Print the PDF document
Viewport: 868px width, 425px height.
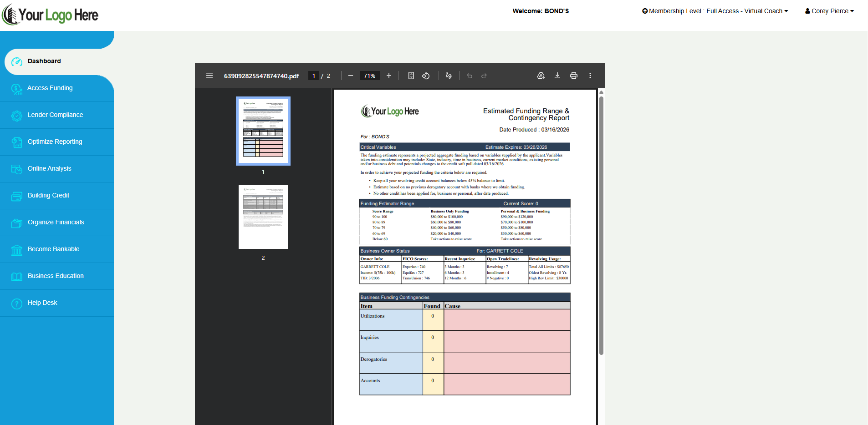point(574,76)
